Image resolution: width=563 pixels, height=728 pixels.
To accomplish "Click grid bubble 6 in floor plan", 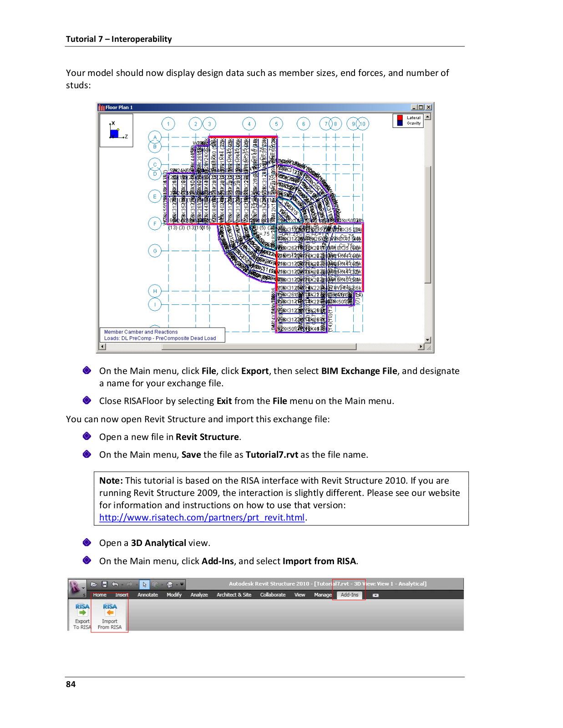I will click(x=304, y=124).
